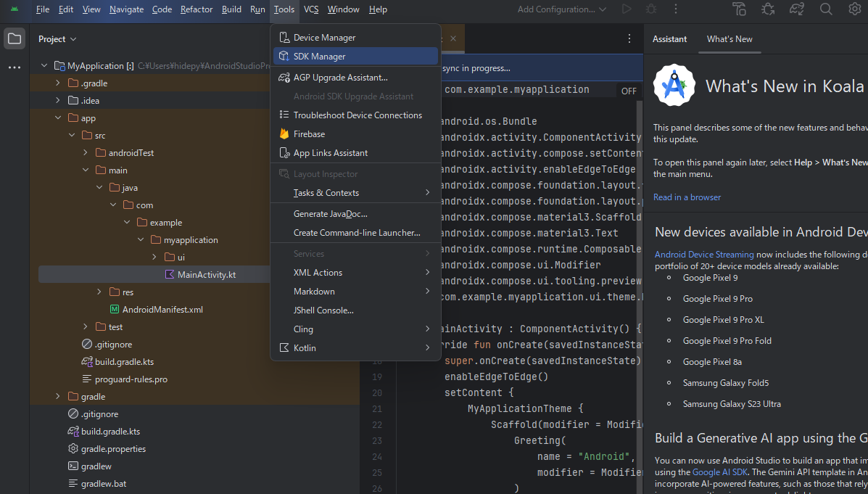Expand the res folder
This screenshot has height=494, width=868.
(99, 292)
